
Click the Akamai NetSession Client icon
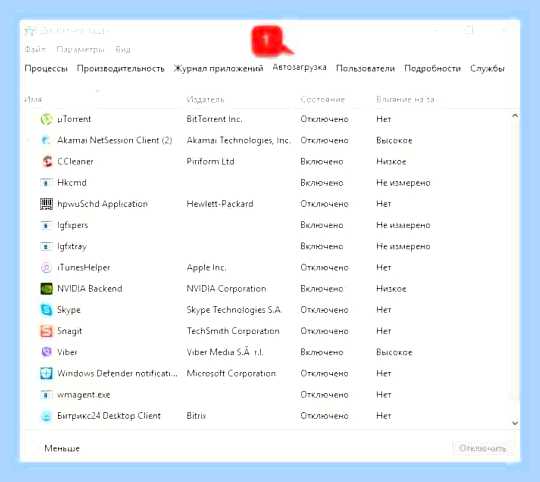(x=46, y=140)
